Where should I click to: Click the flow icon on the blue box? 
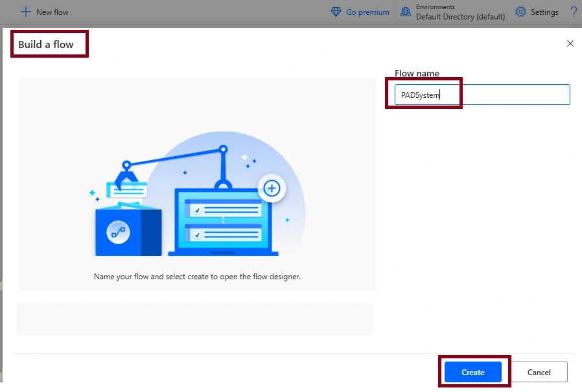click(x=118, y=233)
